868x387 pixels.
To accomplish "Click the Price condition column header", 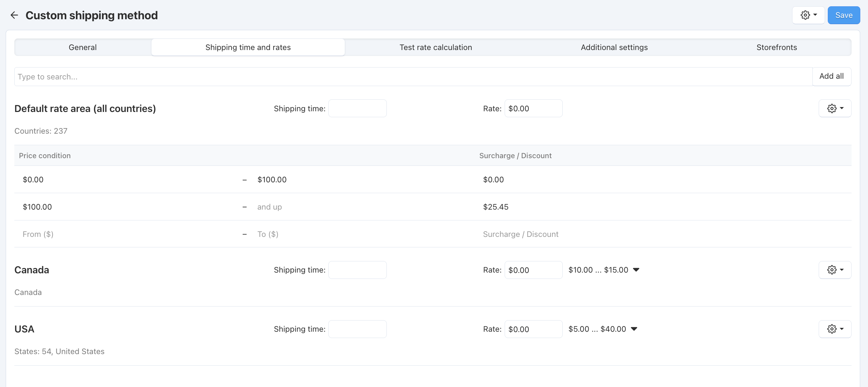I will pos(45,156).
